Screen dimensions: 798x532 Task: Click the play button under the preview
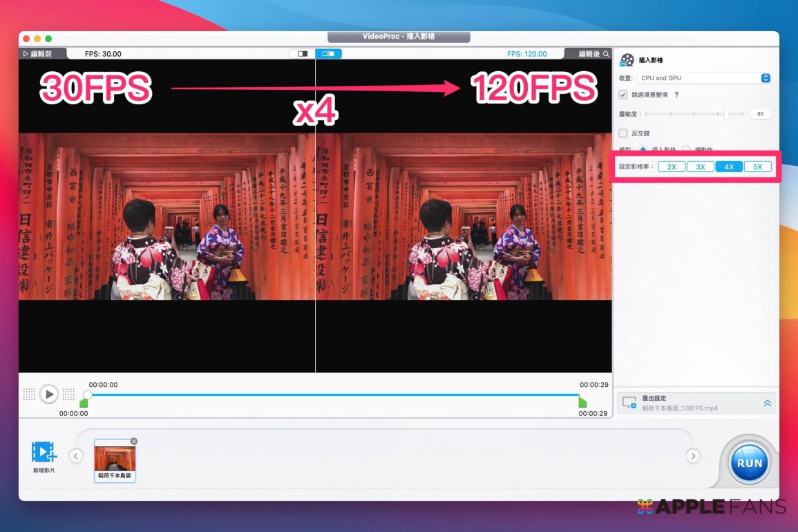(x=48, y=394)
